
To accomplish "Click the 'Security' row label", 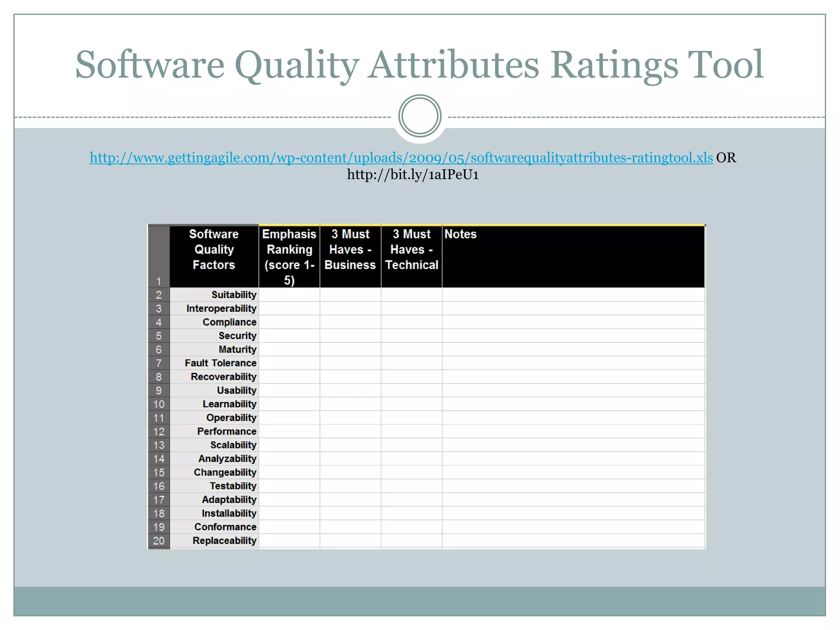I will click(237, 336).
